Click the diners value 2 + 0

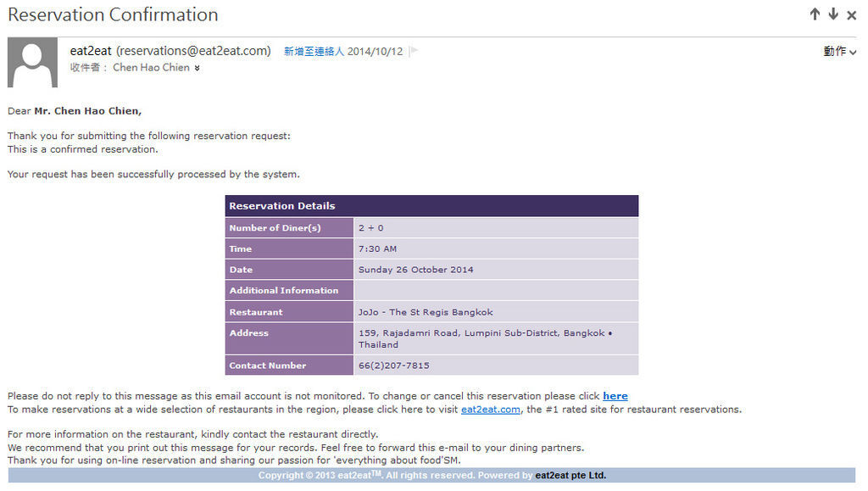pos(371,227)
